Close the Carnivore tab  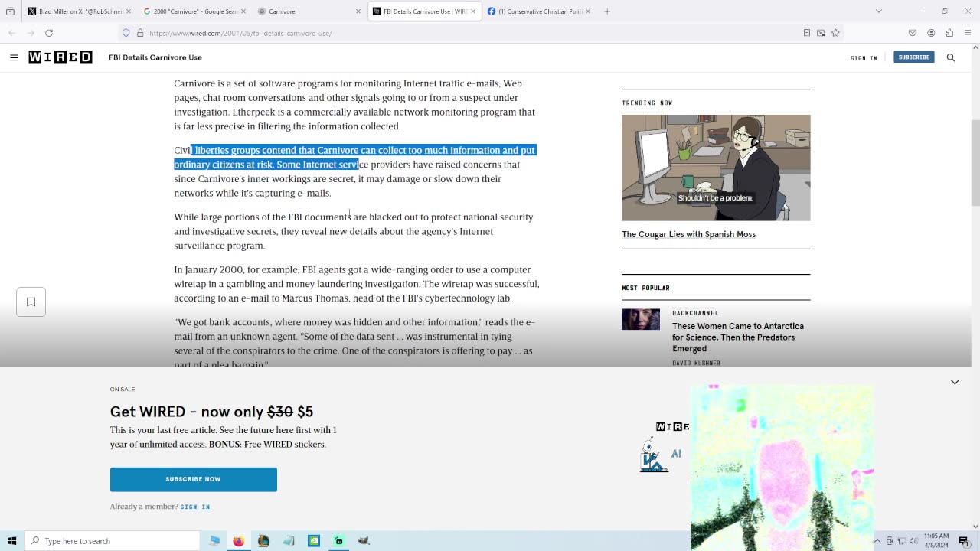pyautogui.click(x=358, y=11)
